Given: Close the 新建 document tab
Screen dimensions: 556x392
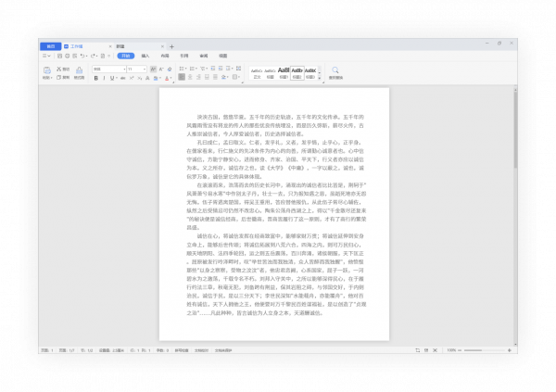Looking at the screenshot, I should tap(162, 46).
